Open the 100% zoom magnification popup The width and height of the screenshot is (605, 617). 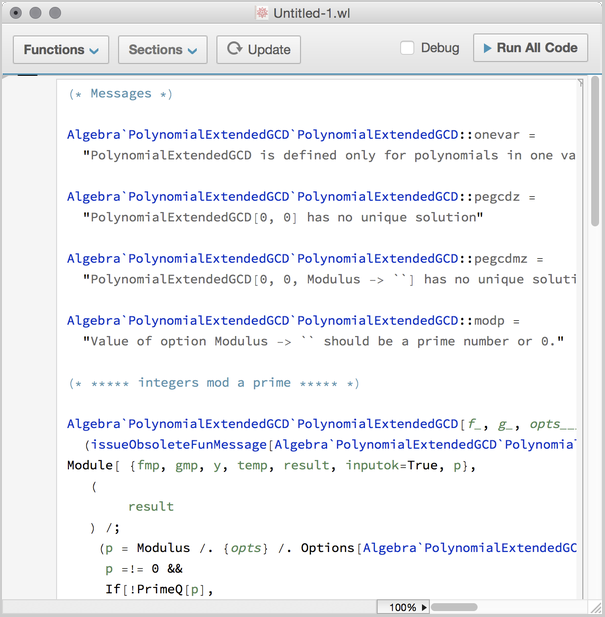(404, 607)
